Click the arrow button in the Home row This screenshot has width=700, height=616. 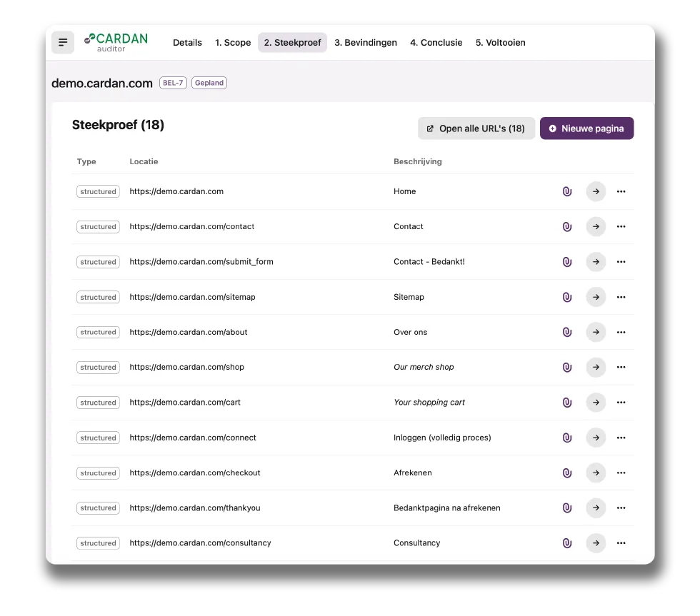(596, 191)
